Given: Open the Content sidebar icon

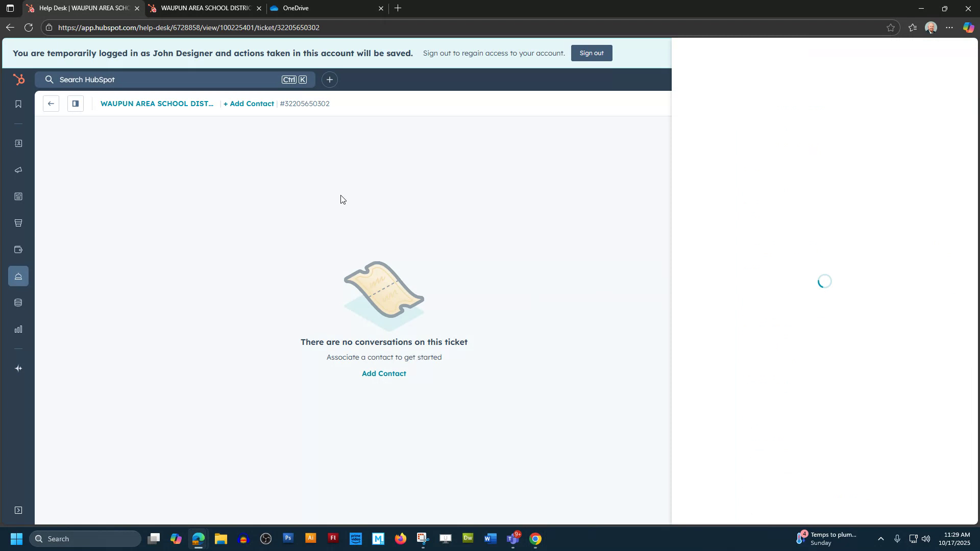Looking at the screenshot, I should tap(18, 196).
